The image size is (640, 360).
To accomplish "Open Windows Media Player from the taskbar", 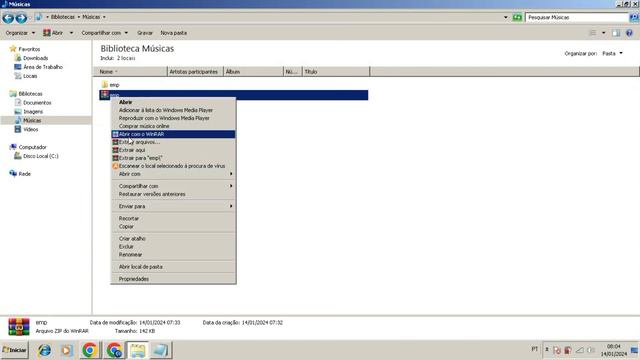I will click(67, 350).
